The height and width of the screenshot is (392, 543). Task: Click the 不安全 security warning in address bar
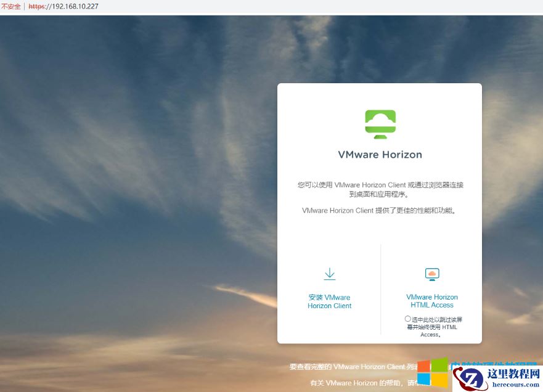tap(10, 6)
